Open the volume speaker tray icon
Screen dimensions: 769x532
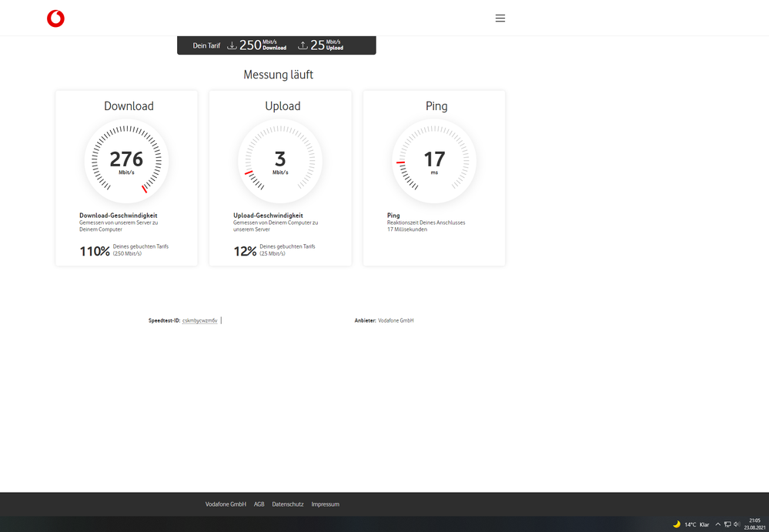pyautogui.click(x=737, y=524)
